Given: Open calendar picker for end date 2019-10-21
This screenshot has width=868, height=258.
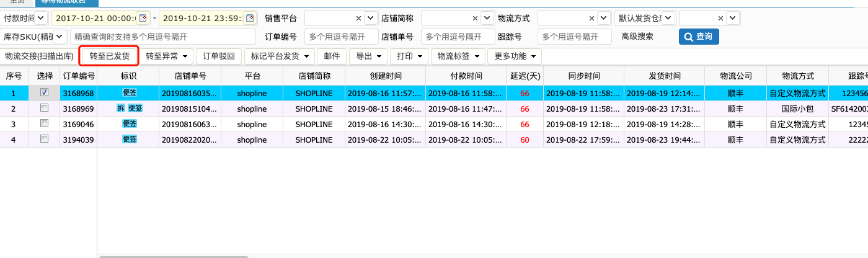Looking at the screenshot, I should [250, 18].
